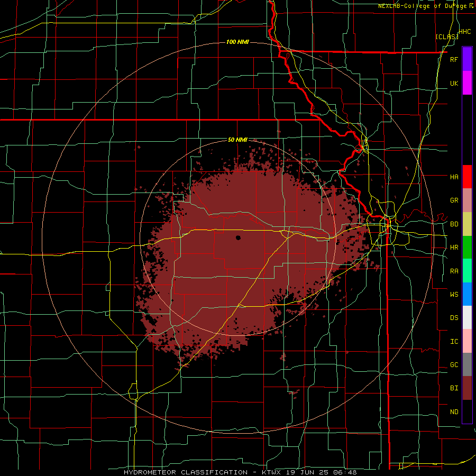Click the 100 NMI range ring label
Viewport: 476px width, 476px height.
237,42
